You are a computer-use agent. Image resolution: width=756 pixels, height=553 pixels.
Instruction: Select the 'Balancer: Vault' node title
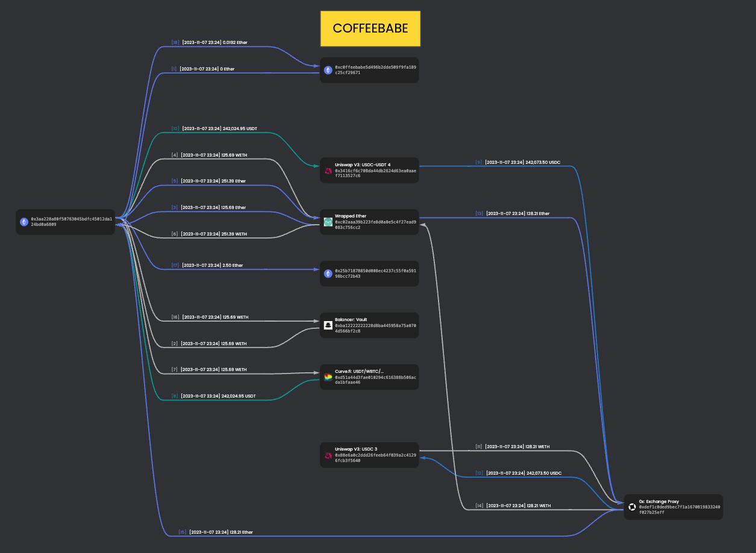coord(352,319)
